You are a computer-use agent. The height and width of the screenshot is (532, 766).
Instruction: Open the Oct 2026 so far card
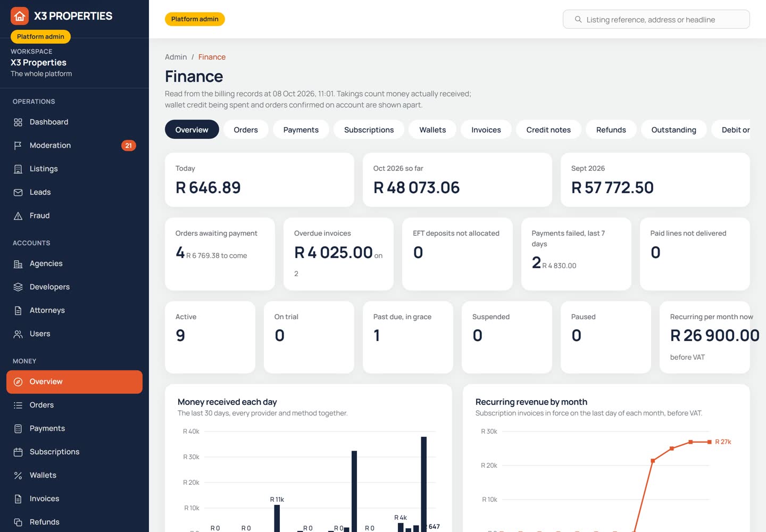(457, 180)
